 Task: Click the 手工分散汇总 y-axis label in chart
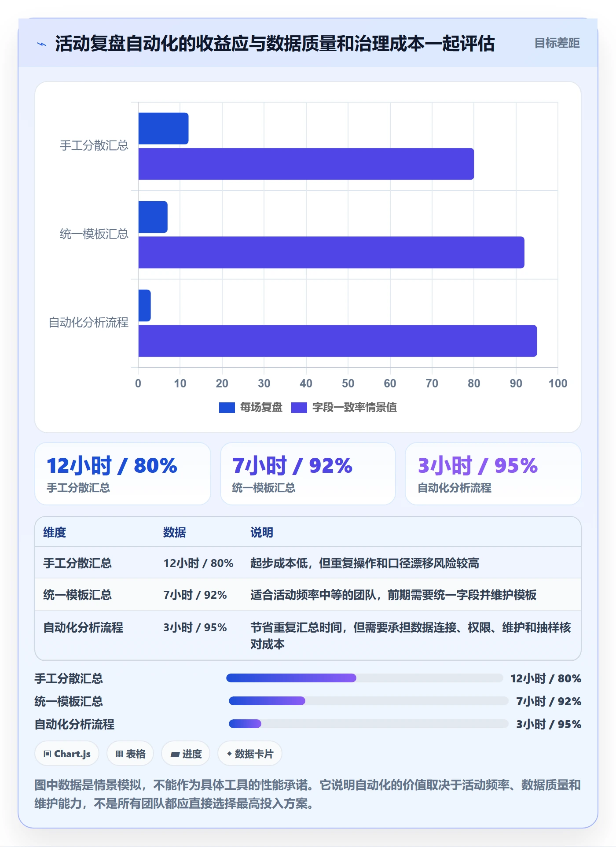tap(94, 146)
